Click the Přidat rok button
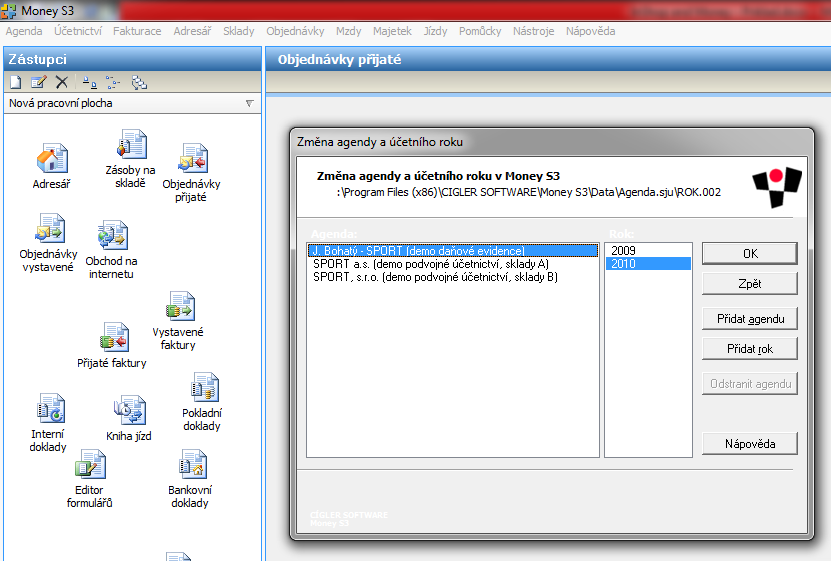The height and width of the screenshot is (561, 831). pos(750,349)
